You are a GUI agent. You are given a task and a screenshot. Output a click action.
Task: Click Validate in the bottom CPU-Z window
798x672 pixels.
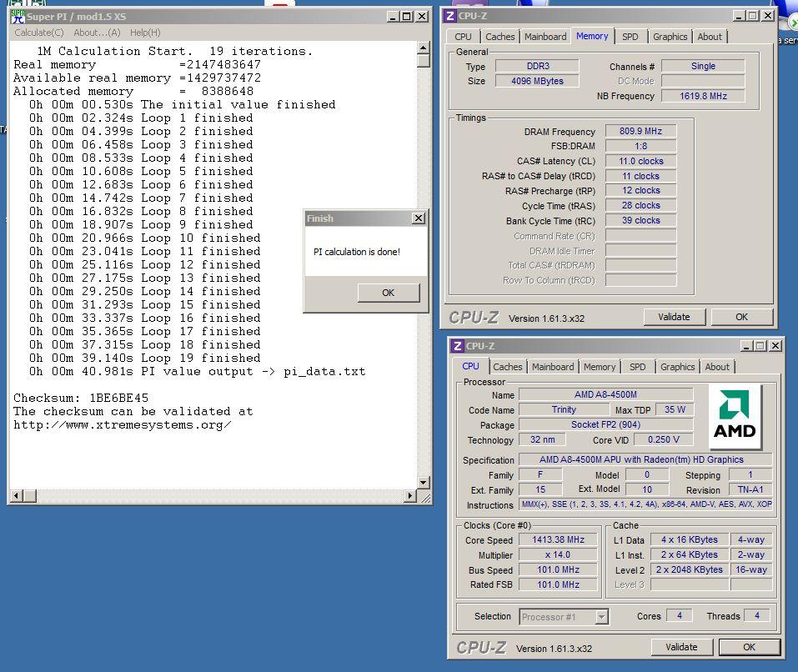click(x=681, y=647)
